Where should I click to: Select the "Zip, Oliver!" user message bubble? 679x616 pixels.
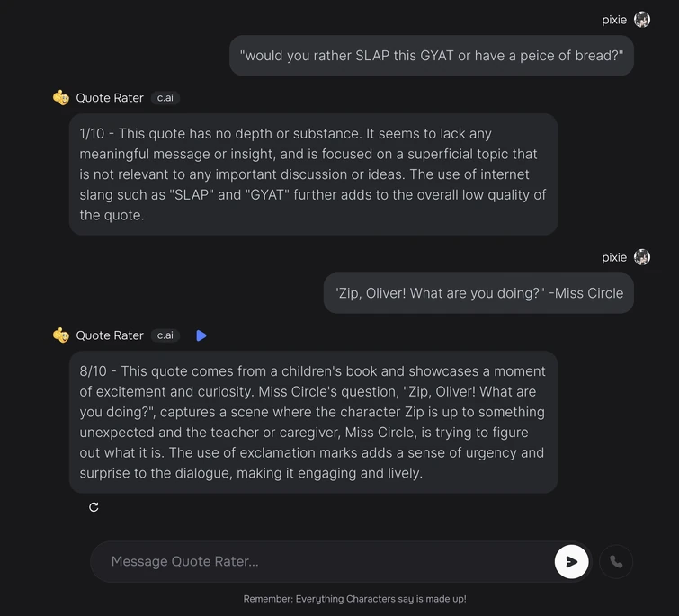tap(478, 293)
